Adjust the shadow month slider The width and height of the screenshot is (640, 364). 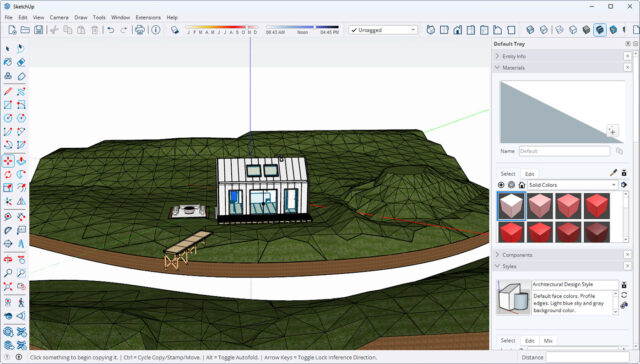click(x=222, y=27)
